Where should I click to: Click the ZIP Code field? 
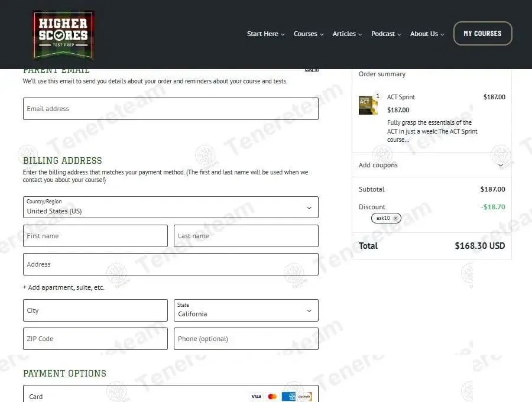95,339
